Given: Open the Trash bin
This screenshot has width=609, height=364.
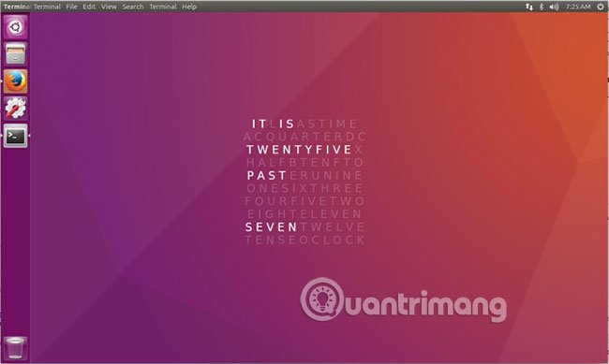Looking at the screenshot, I should (16, 348).
